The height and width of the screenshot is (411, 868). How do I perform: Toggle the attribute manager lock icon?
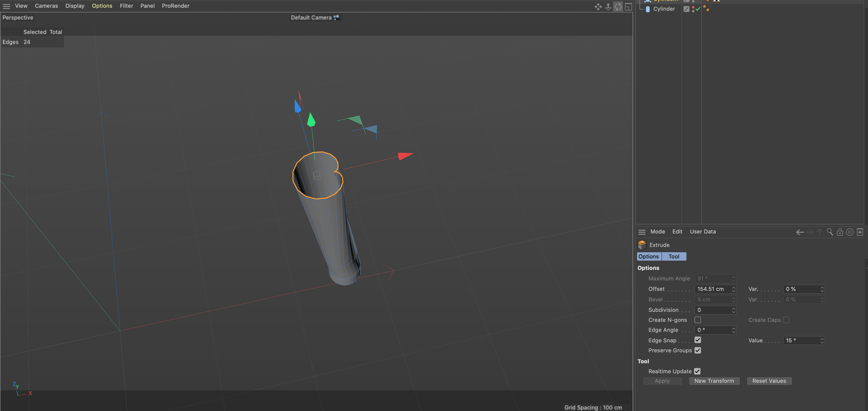(x=840, y=232)
